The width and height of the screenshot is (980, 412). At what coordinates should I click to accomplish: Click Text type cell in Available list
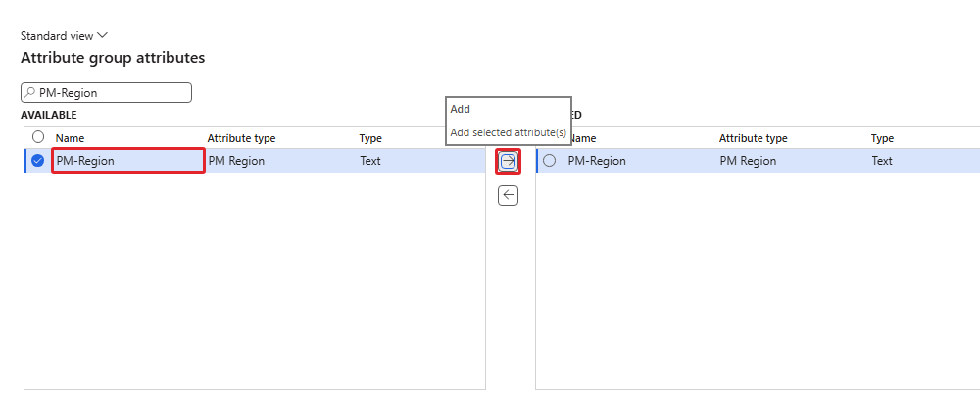370,161
